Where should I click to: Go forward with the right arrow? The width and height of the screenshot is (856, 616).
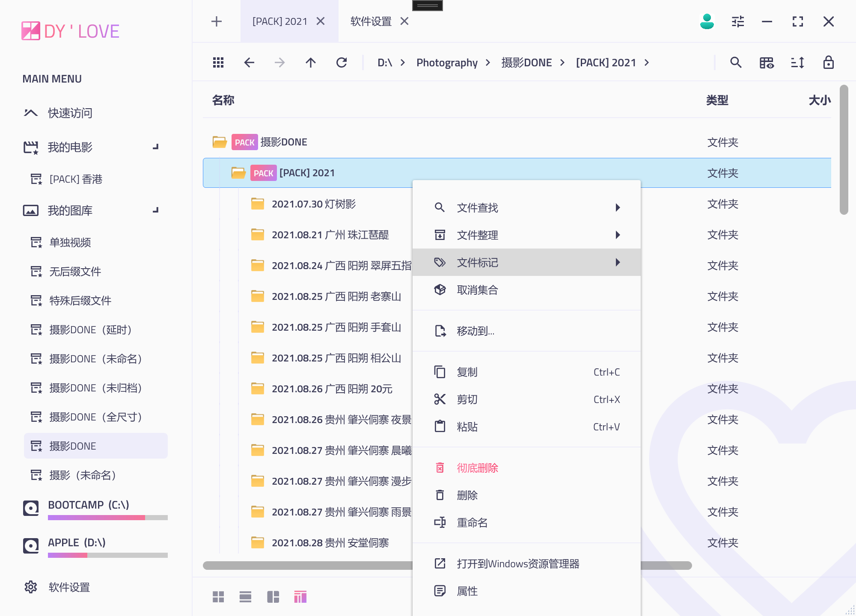[280, 63]
